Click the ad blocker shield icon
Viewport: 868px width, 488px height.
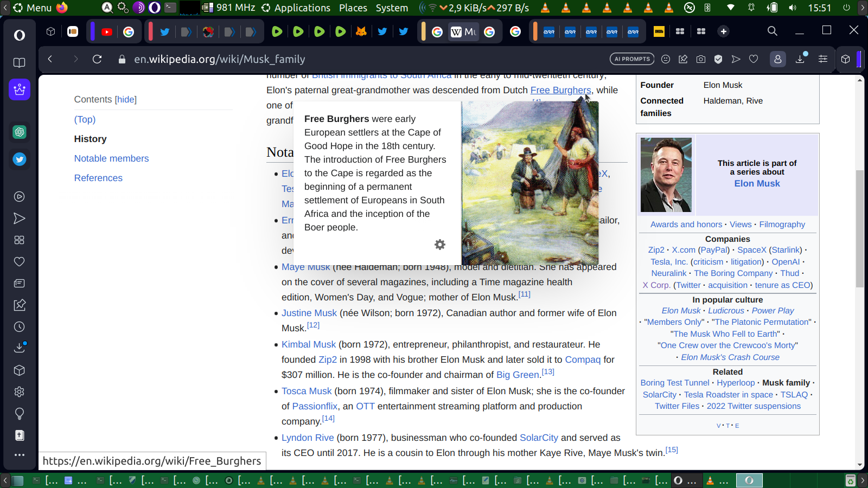point(718,59)
